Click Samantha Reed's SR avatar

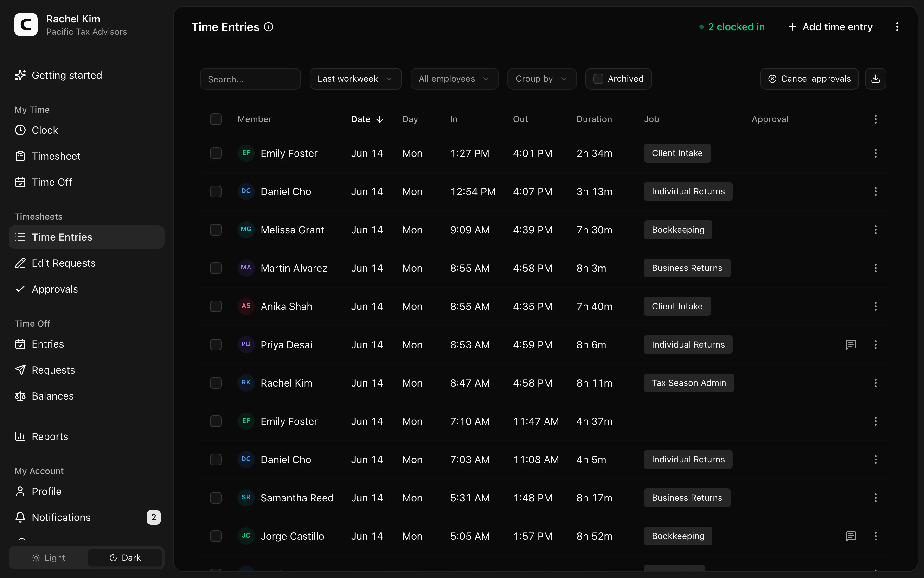click(x=246, y=497)
